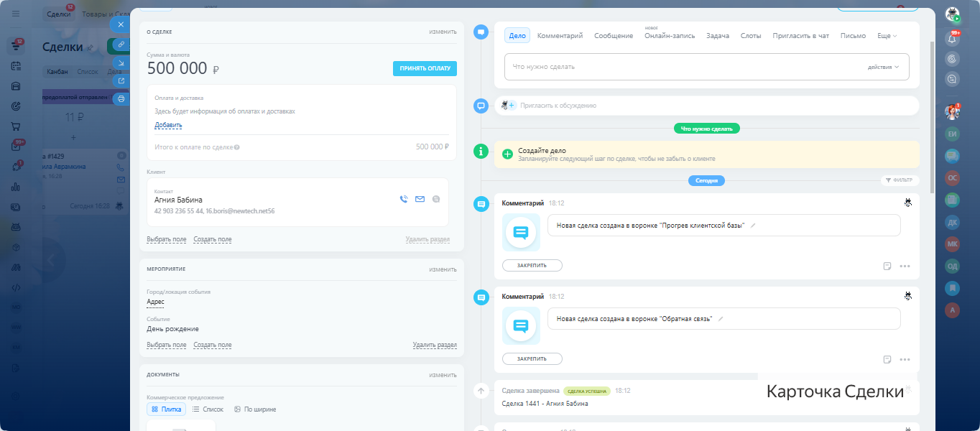Switch to the Комментарий tab
This screenshot has height=431, width=980.
560,36
